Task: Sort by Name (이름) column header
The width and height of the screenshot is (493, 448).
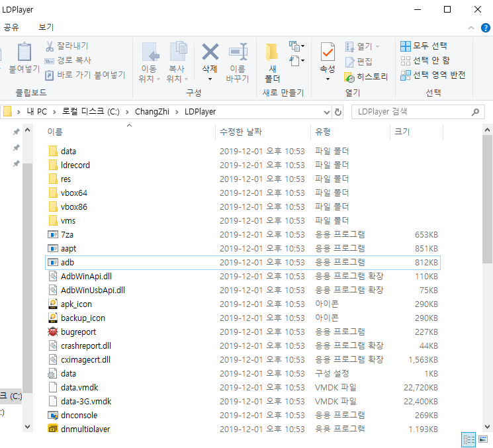Action: click(55, 132)
